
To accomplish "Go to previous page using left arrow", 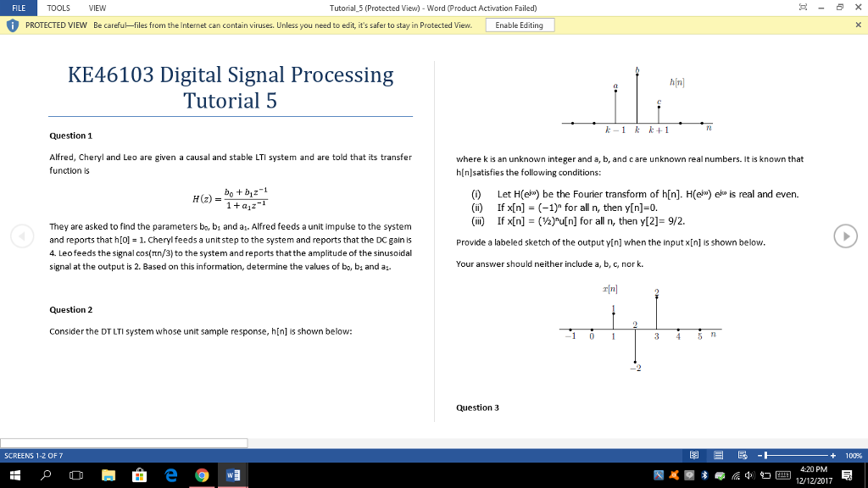I will pyautogui.click(x=23, y=236).
